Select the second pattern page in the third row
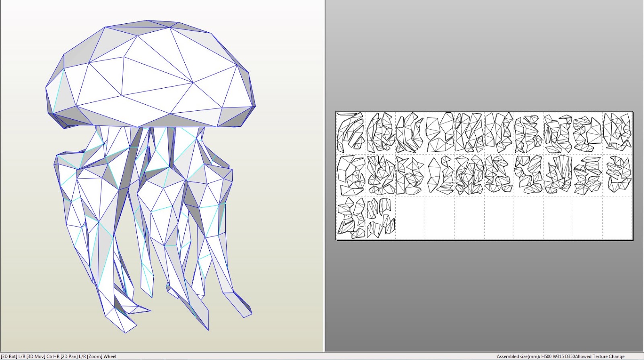644x360 pixels. (381, 218)
